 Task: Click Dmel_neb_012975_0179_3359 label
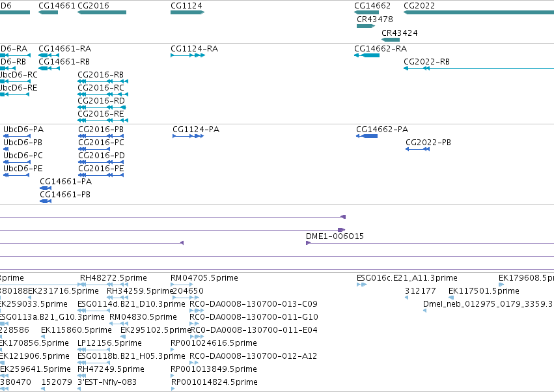[488, 304]
